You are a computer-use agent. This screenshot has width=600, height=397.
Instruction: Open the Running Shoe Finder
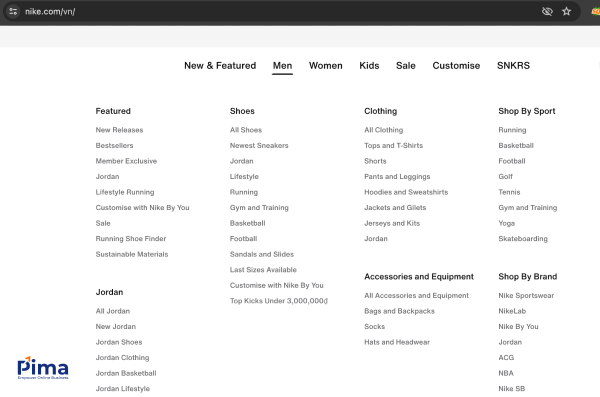(131, 239)
